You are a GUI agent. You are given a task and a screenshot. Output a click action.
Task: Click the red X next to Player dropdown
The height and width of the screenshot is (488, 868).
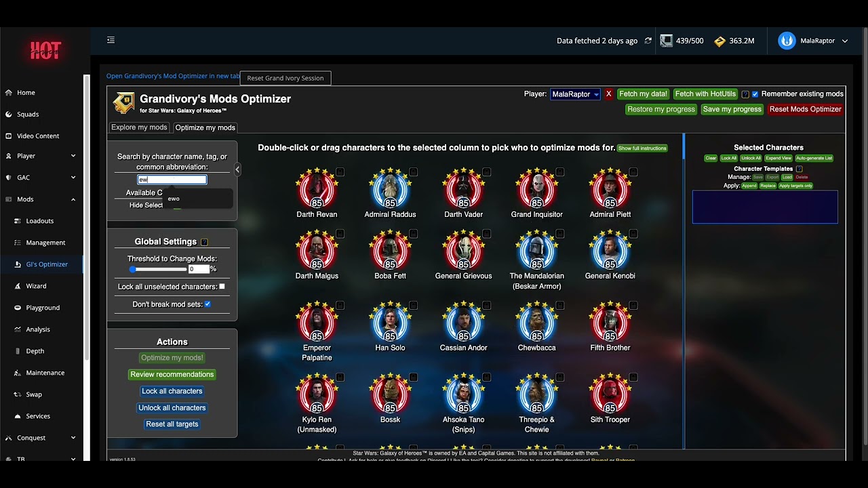tap(608, 94)
